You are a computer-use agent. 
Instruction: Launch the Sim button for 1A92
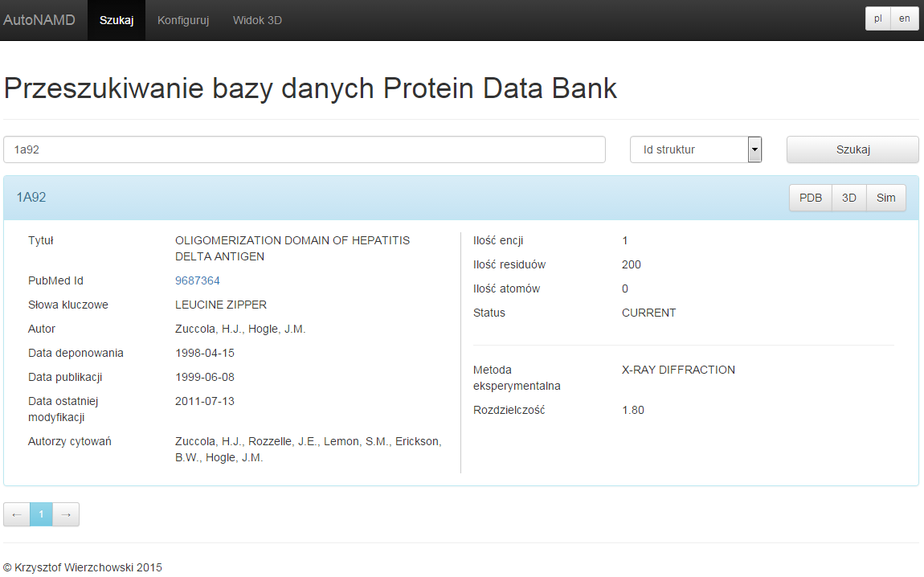886,198
